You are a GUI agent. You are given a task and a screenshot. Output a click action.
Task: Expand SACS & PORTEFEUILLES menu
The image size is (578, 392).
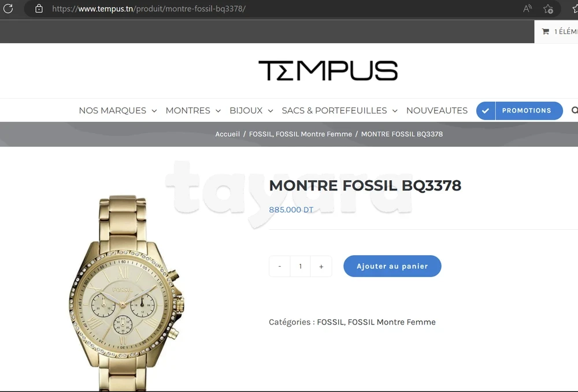(339, 110)
